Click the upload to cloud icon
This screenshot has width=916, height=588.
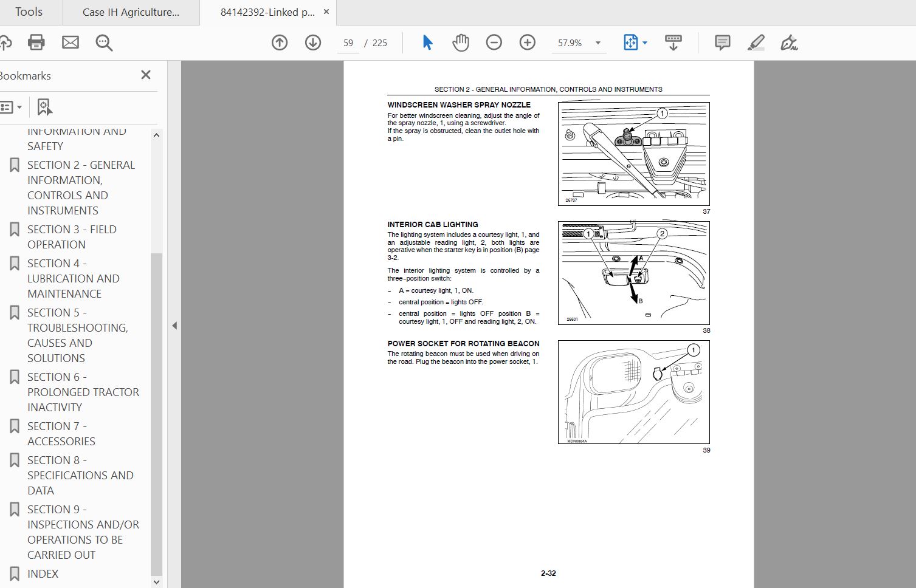(5, 43)
